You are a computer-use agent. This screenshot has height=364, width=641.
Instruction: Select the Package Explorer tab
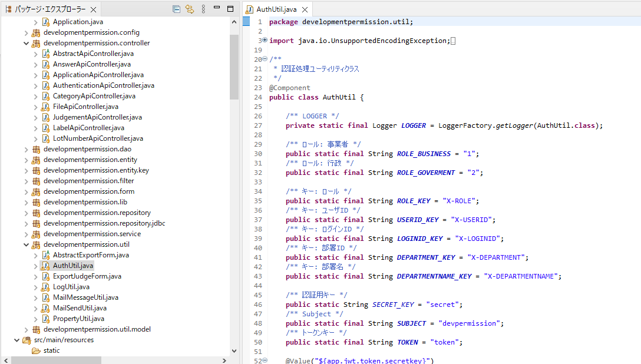pos(49,9)
